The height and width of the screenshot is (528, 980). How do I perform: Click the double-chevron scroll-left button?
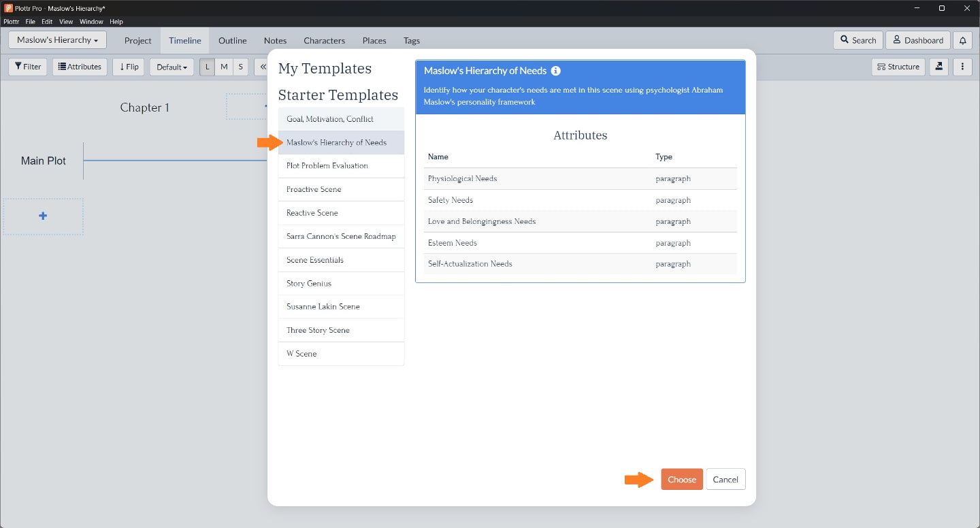click(x=261, y=67)
